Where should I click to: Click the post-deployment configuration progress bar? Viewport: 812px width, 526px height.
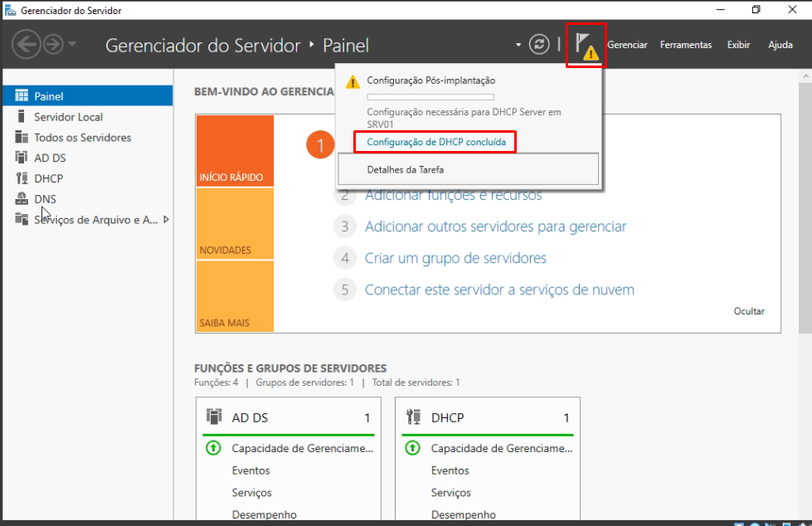click(x=430, y=97)
